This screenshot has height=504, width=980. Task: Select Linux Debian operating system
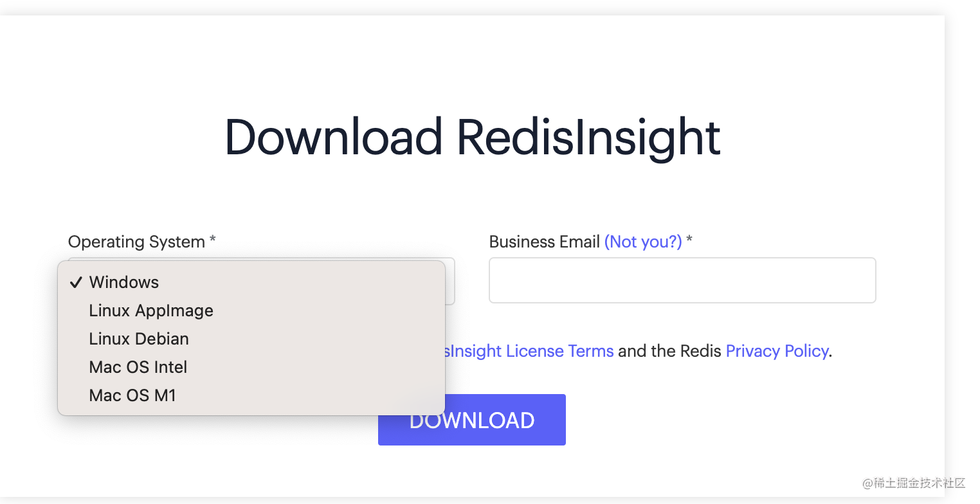click(x=139, y=339)
